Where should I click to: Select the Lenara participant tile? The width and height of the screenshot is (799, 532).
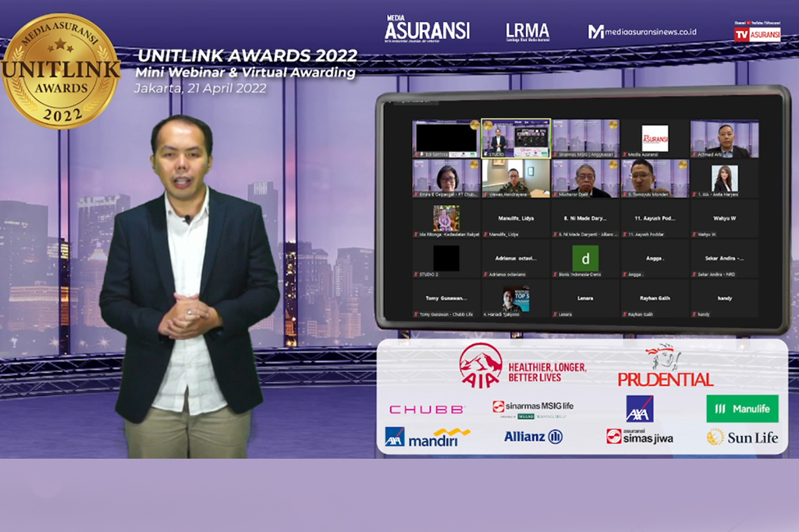[x=585, y=299]
